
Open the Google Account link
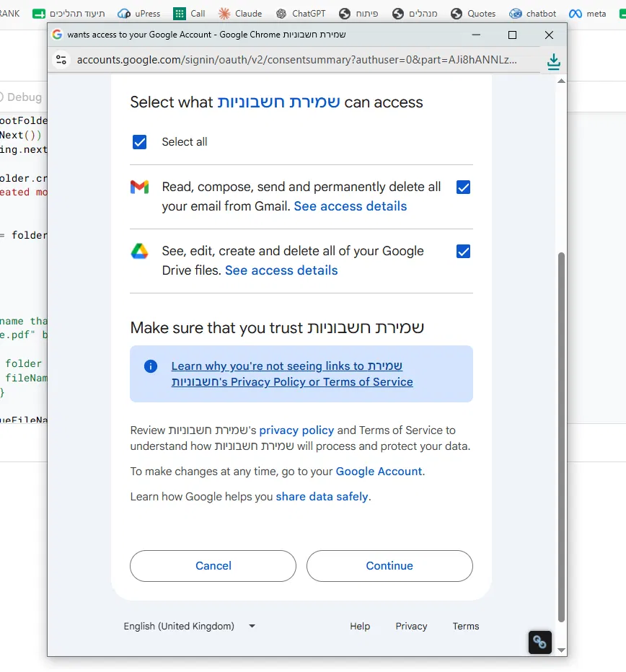tap(379, 472)
